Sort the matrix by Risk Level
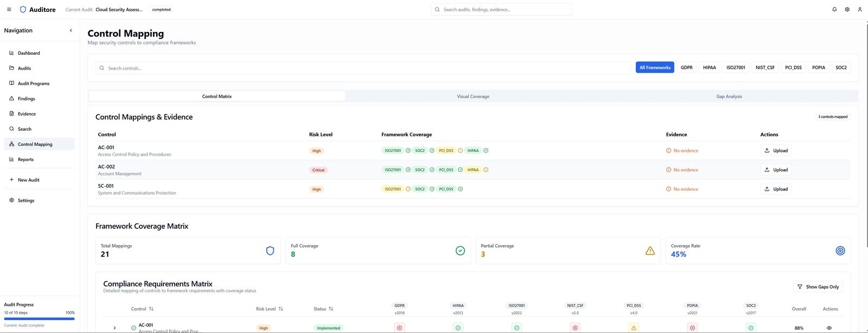Screen dimensions: 868x333 (x=270, y=309)
